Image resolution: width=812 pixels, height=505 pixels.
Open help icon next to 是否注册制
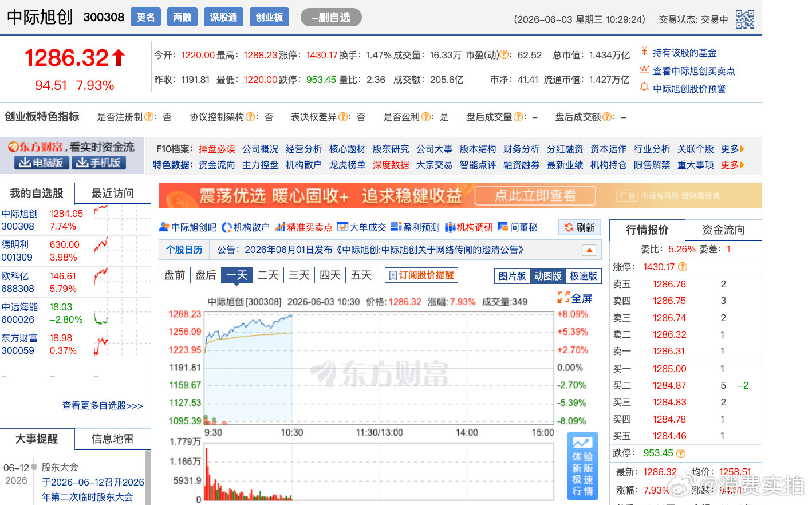click(148, 117)
